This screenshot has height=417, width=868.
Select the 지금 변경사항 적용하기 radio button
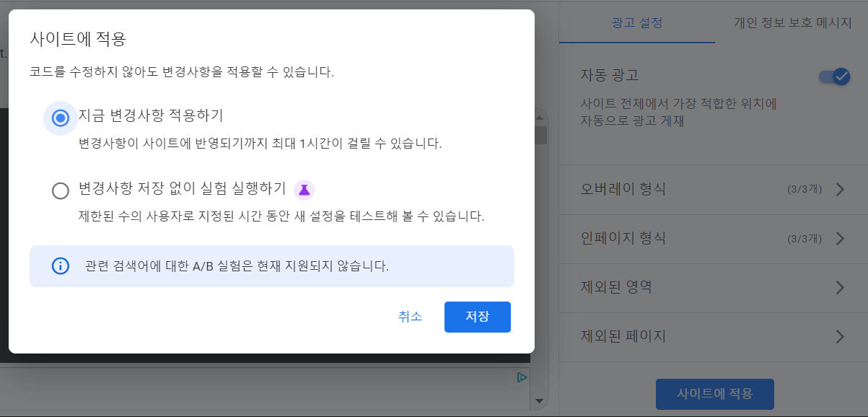61,118
